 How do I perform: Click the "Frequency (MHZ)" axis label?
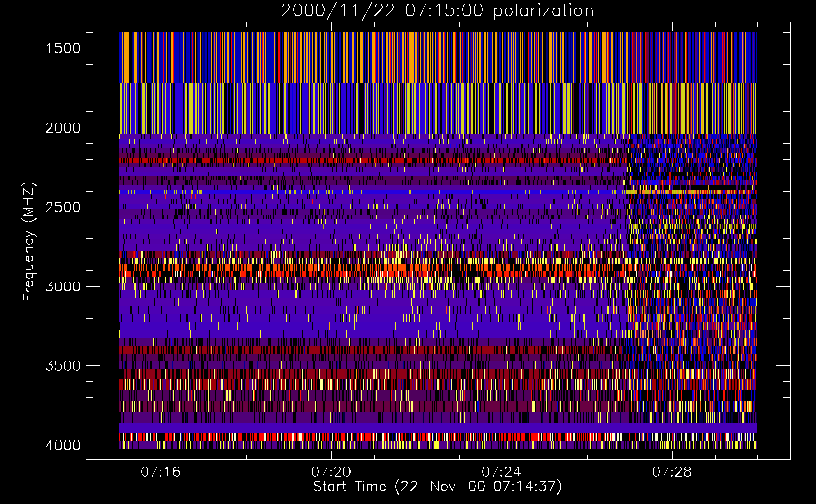[29, 241]
